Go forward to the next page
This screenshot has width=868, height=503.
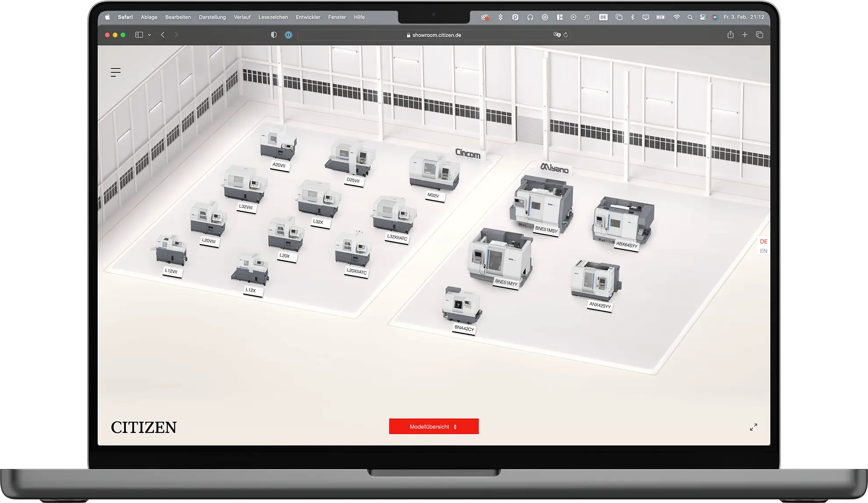[176, 35]
